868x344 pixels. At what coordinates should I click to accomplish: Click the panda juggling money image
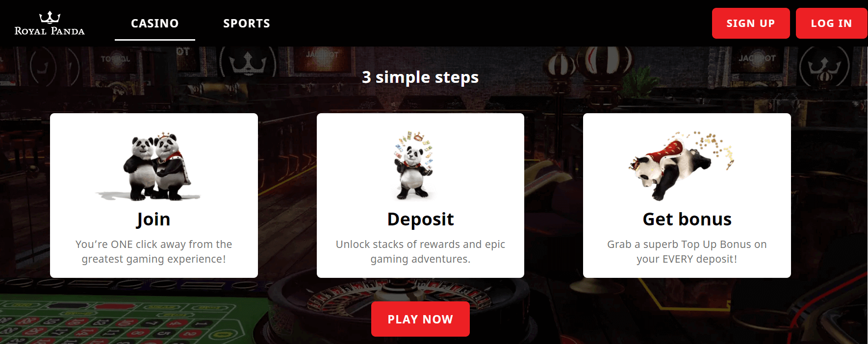click(414, 165)
